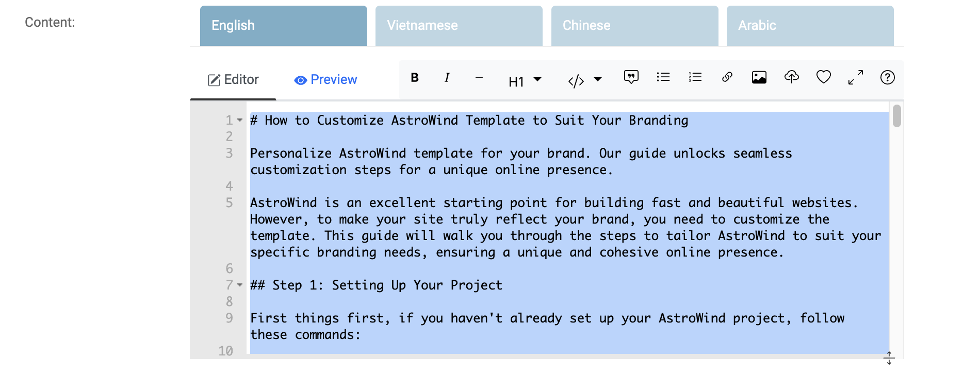Insert a horizontal rule line
The image size is (980, 374).
point(479,78)
